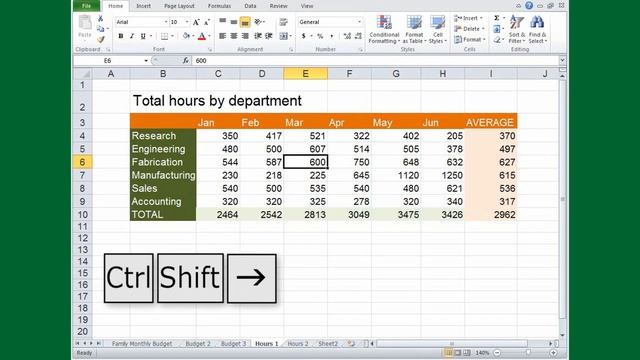The width and height of the screenshot is (640, 360).
Task: Click Increase Decimal icon
Action: click(x=347, y=36)
